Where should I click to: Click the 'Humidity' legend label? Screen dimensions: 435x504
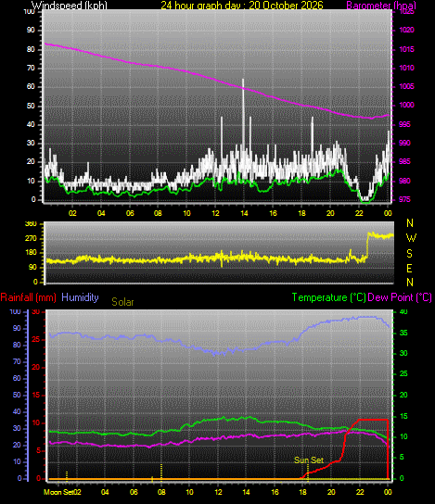pyautogui.click(x=80, y=297)
